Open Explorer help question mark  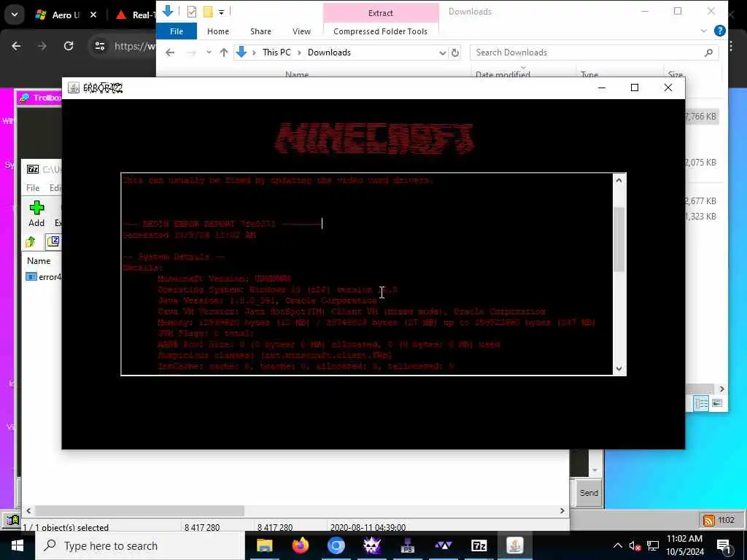pyautogui.click(x=720, y=31)
